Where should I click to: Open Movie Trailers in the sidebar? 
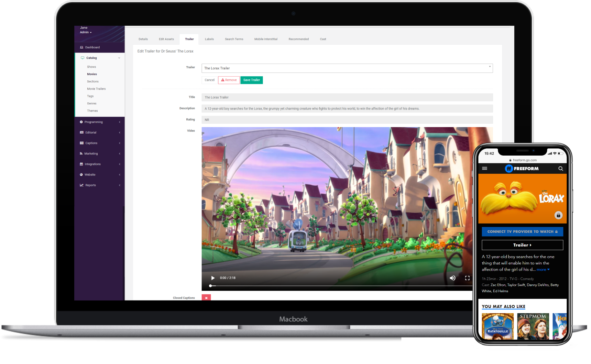click(96, 89)
